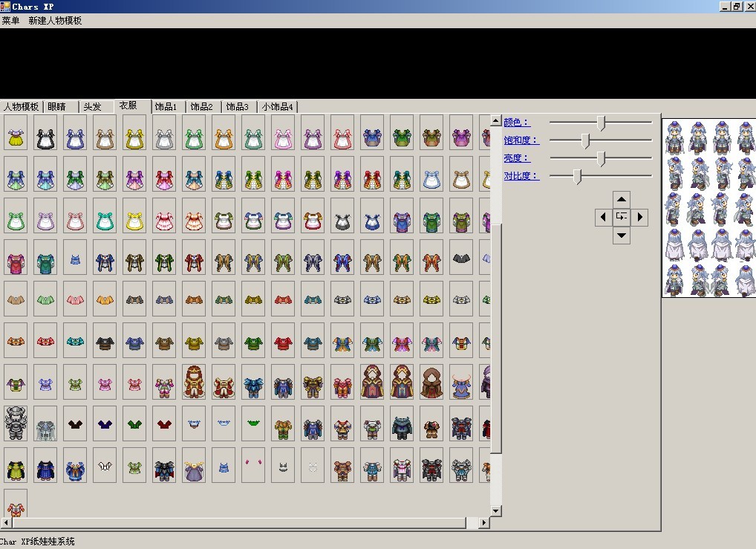The image size is (756, 549).
Task: Select the two pink dots clothing item
Action: 253,465
